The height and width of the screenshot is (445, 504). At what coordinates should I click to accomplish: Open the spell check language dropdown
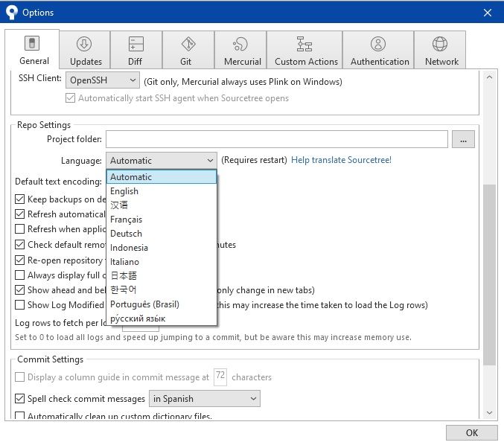205,399
